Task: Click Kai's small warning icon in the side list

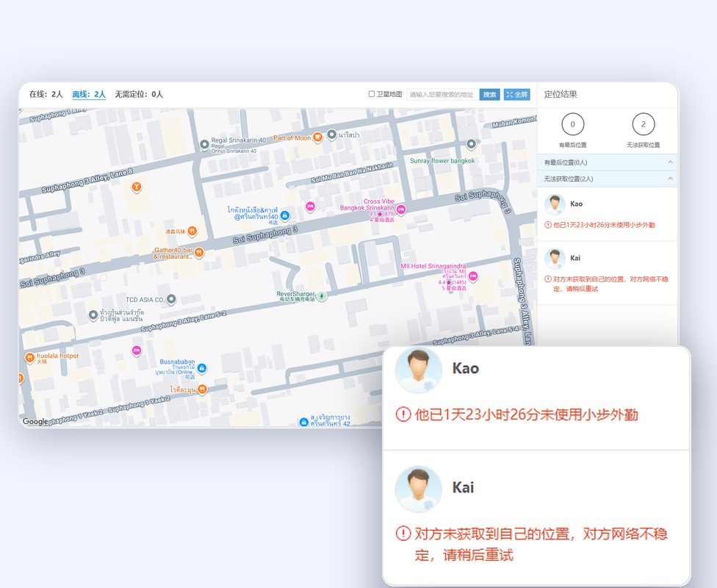Action: tap(548, 279)
